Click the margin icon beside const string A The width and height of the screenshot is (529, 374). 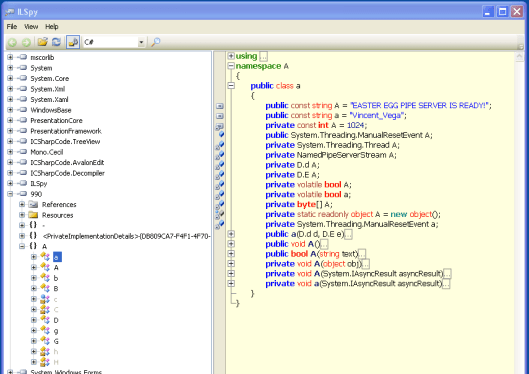(x=220, y=106)
